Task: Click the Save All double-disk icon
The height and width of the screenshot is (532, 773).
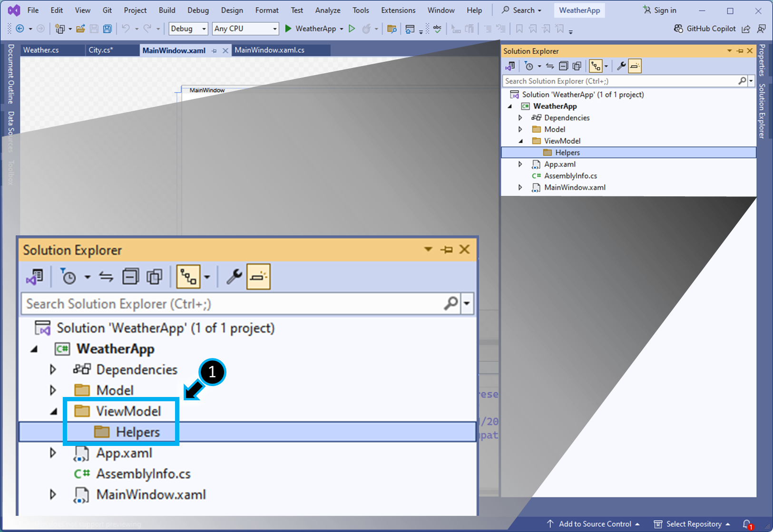Action: pyautogui.click(x=108, y=29)
